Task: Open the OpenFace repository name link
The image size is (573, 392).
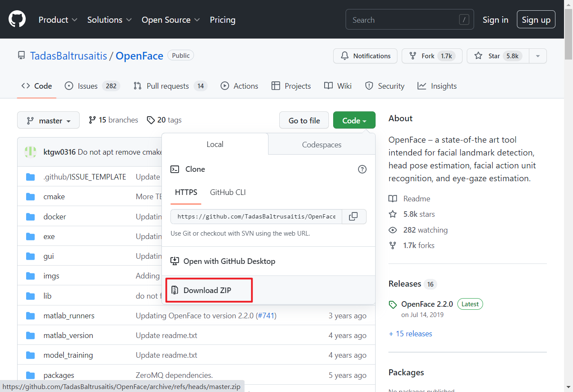Action: pos(140,56)
